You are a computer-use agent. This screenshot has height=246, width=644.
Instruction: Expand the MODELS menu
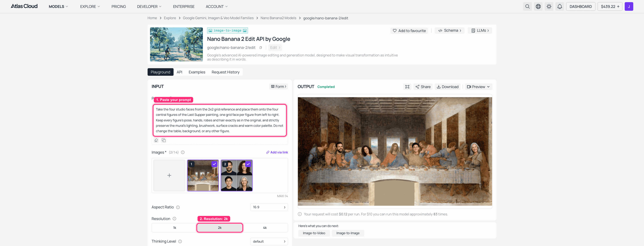click(x=58, y=6)
